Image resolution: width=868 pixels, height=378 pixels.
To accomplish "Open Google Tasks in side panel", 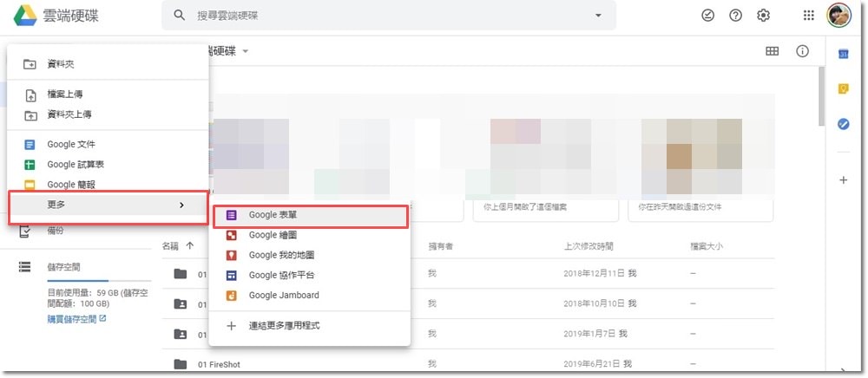I will 843,124.
